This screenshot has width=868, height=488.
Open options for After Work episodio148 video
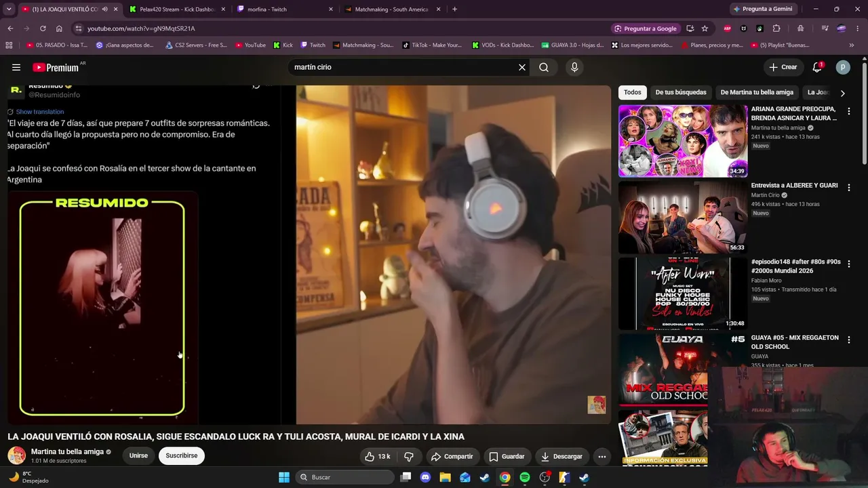(849, 264)
